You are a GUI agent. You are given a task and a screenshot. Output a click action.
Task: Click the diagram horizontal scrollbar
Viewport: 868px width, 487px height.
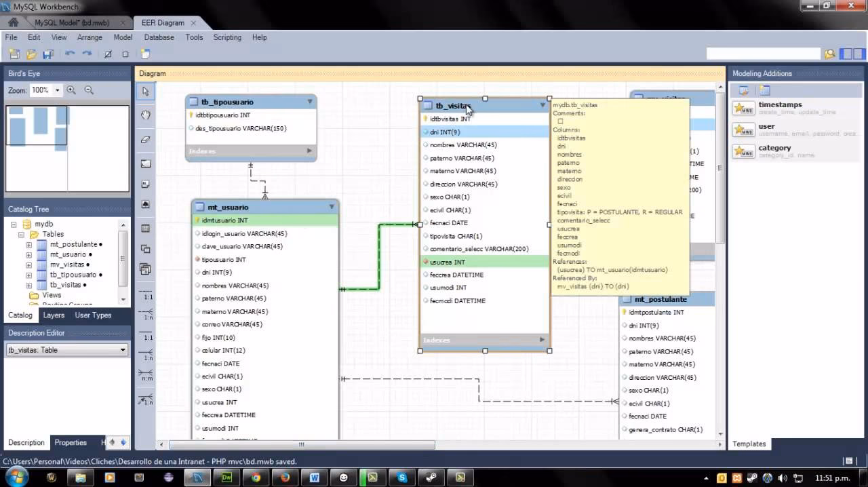(x=301, y=445)
